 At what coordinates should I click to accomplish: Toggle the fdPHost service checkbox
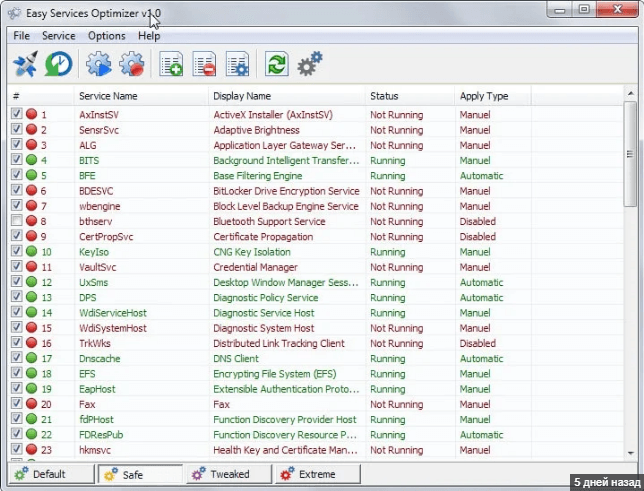click(16, 419)
